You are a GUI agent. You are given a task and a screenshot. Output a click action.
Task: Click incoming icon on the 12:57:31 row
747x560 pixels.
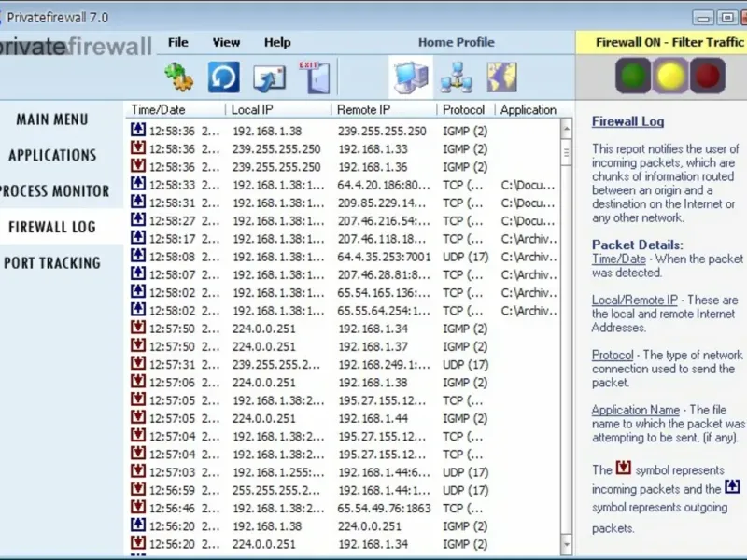pos(138,363)
